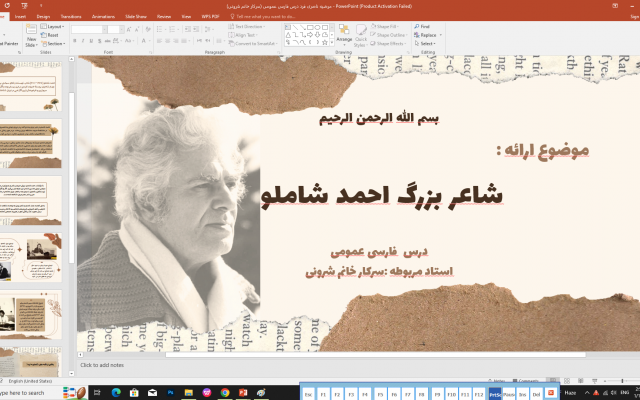
Task: Click the Slide Sorter view icon
Action: [567, 380]
